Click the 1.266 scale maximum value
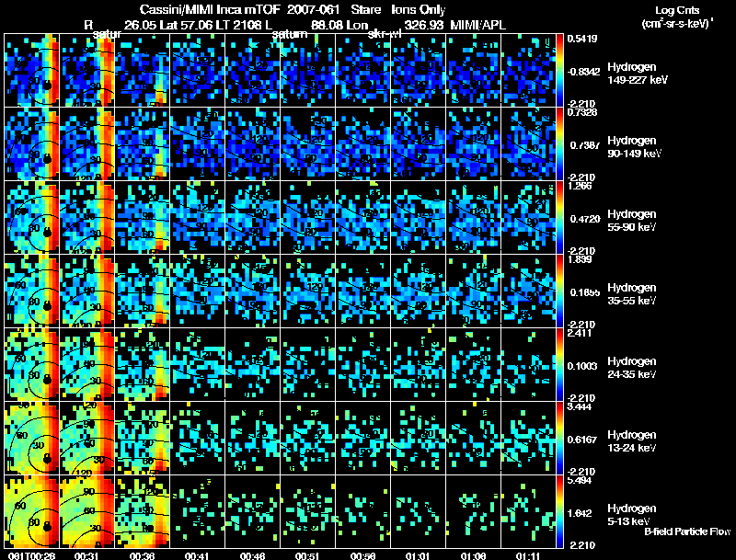 tap(580, 186)
